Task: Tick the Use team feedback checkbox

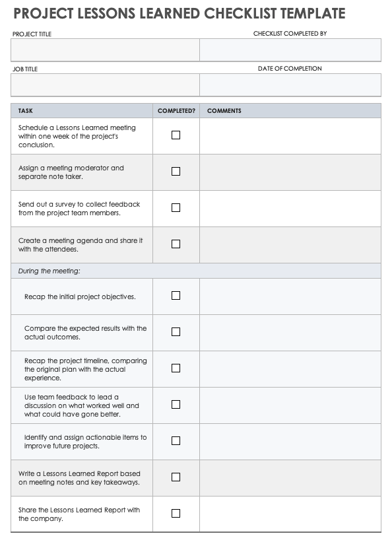Action: (x=176, y=405)
